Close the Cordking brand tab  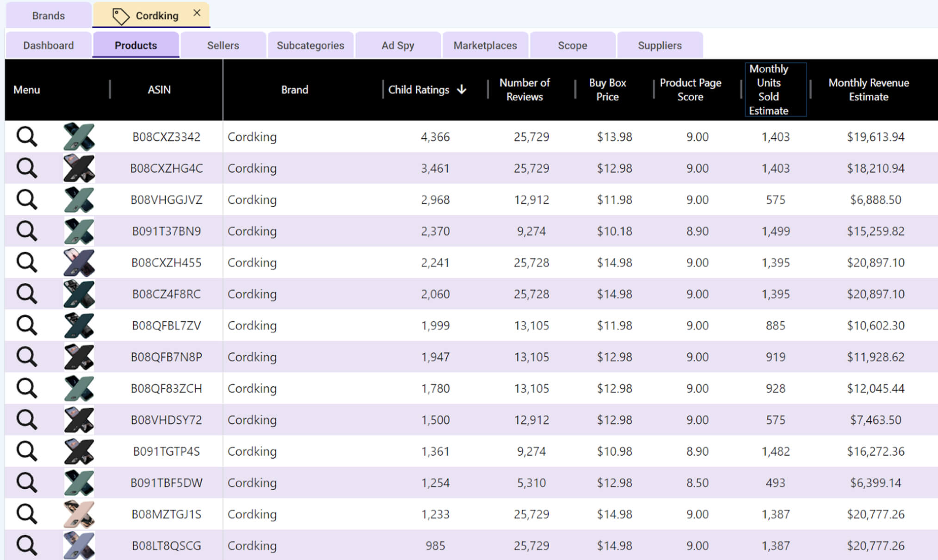(x=197, y=13)
